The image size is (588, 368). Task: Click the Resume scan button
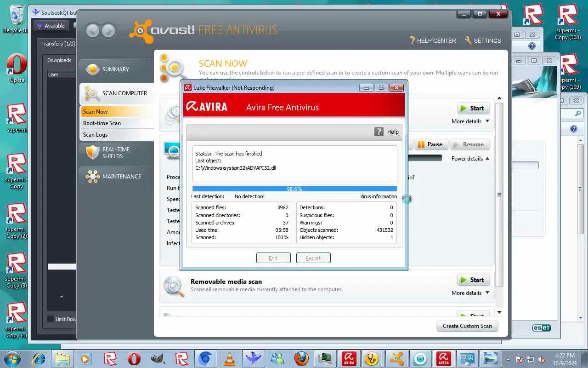[x=470, y=144]
